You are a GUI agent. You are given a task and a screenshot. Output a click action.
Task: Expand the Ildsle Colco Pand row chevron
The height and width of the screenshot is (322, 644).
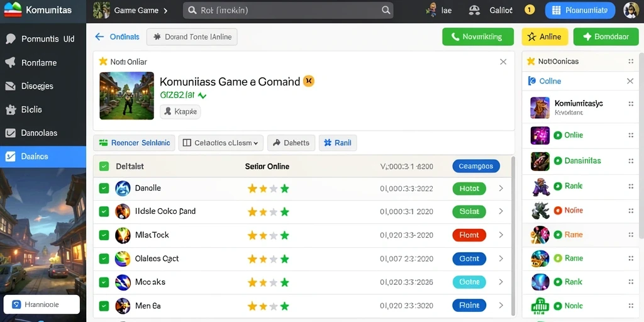(501, 211)
